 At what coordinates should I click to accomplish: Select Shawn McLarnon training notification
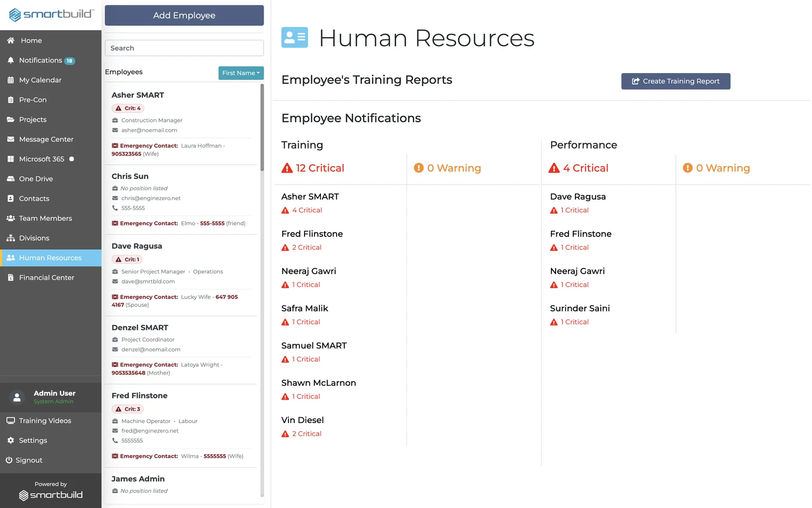coord(318,383)
